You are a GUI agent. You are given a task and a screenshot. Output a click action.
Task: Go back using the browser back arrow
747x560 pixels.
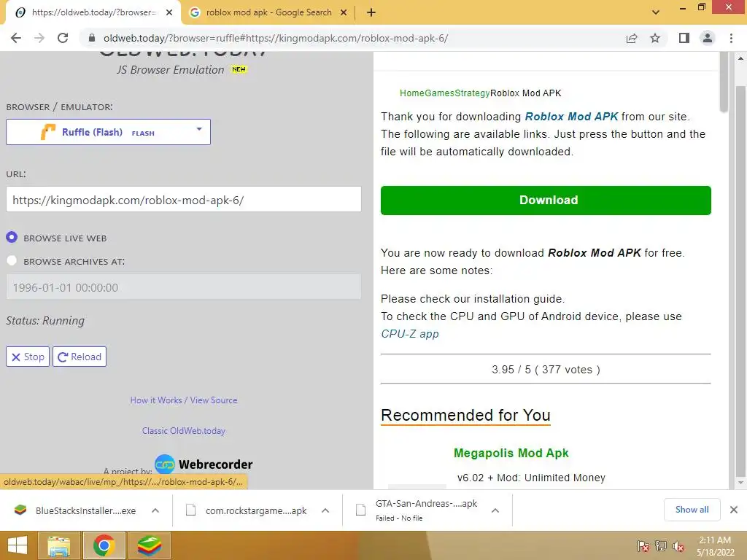click(x=16, y=38)
